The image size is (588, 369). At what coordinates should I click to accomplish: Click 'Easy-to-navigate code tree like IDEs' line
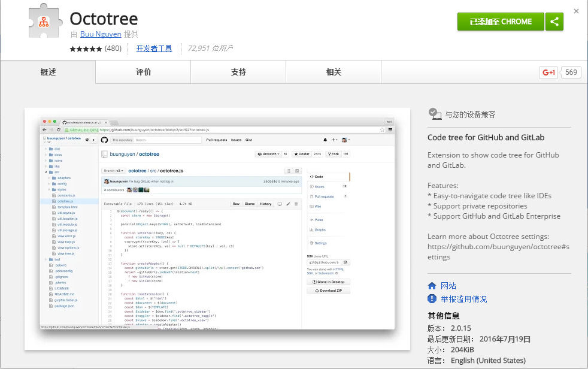[489, 196]
